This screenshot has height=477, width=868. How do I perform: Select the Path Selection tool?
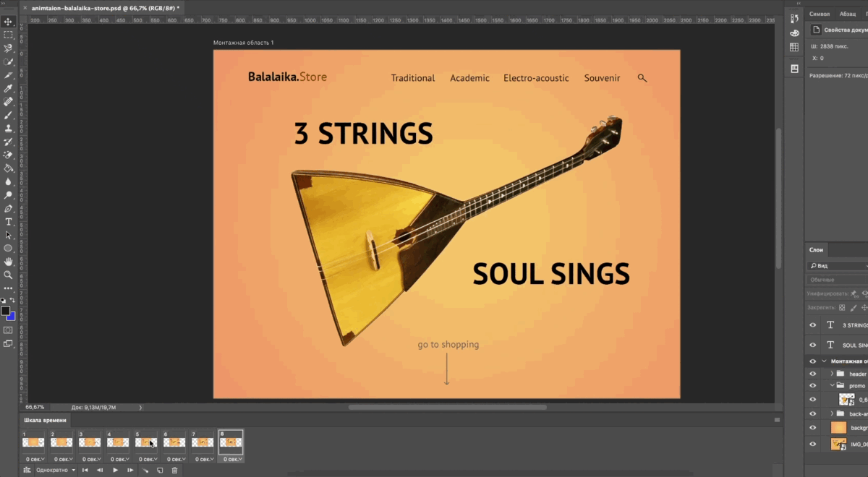[9, 236]
